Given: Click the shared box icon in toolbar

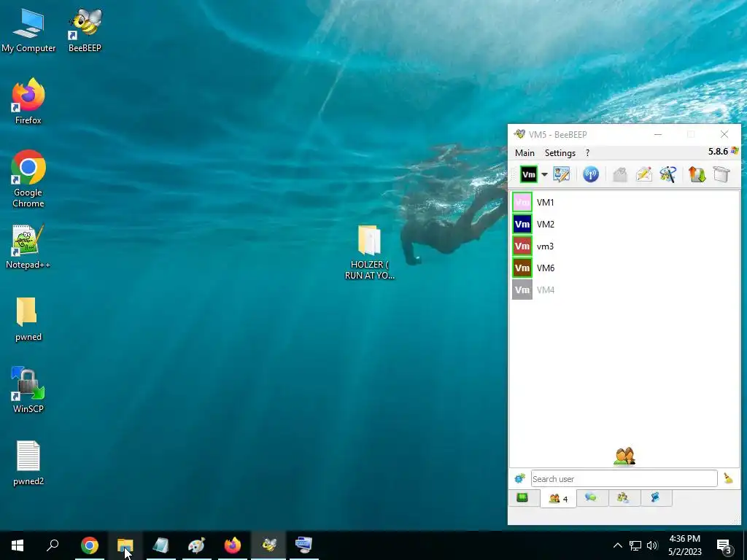Looking at the screenshot, I should pyautogui.click(x=721, y=175).
